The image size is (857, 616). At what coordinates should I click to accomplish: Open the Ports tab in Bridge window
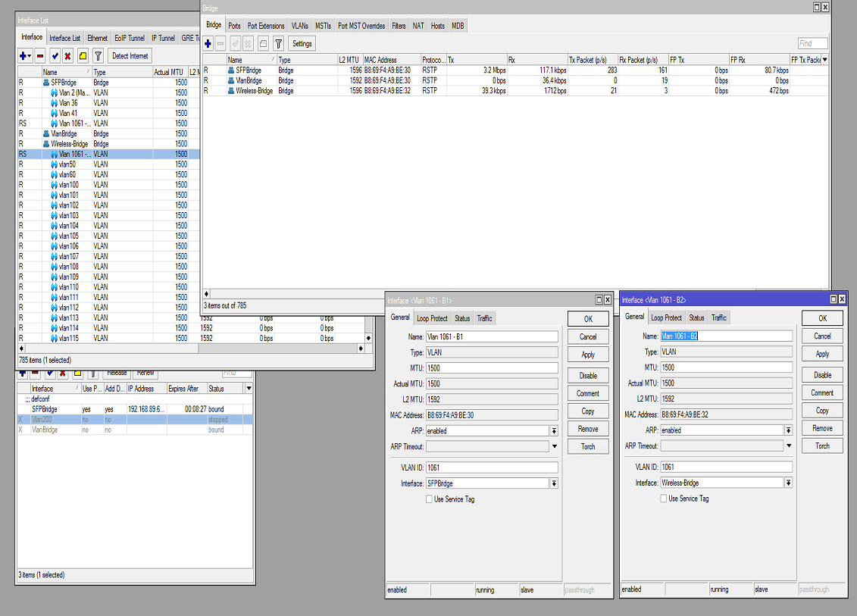(x=234, y=26)
